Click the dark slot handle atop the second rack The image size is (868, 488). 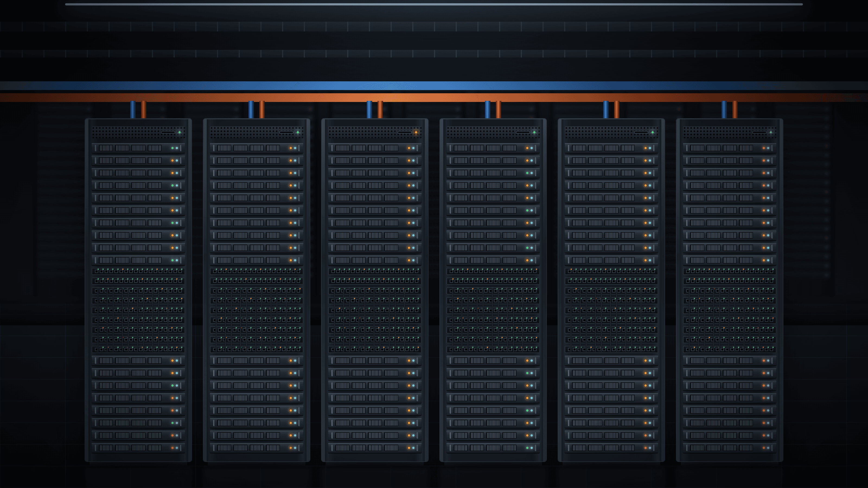286,132
